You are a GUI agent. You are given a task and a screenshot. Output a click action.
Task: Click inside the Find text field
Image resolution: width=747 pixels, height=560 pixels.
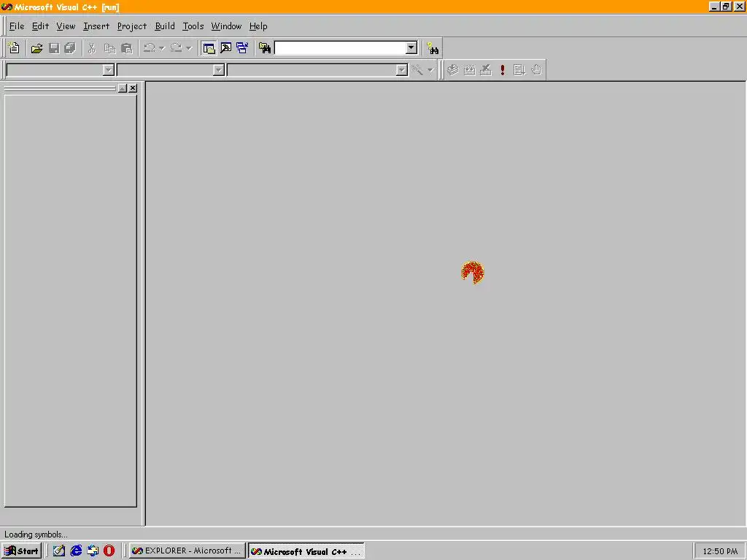(x=340, y=48)
